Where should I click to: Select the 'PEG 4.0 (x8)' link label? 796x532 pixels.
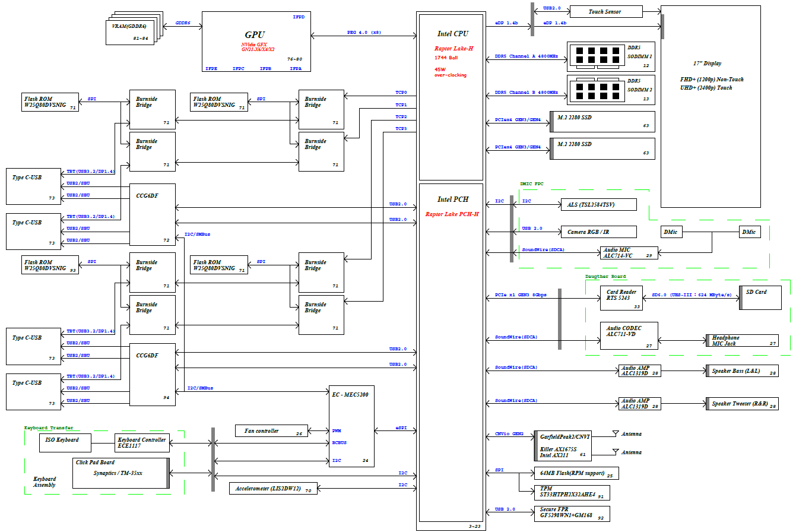point(364,32)
